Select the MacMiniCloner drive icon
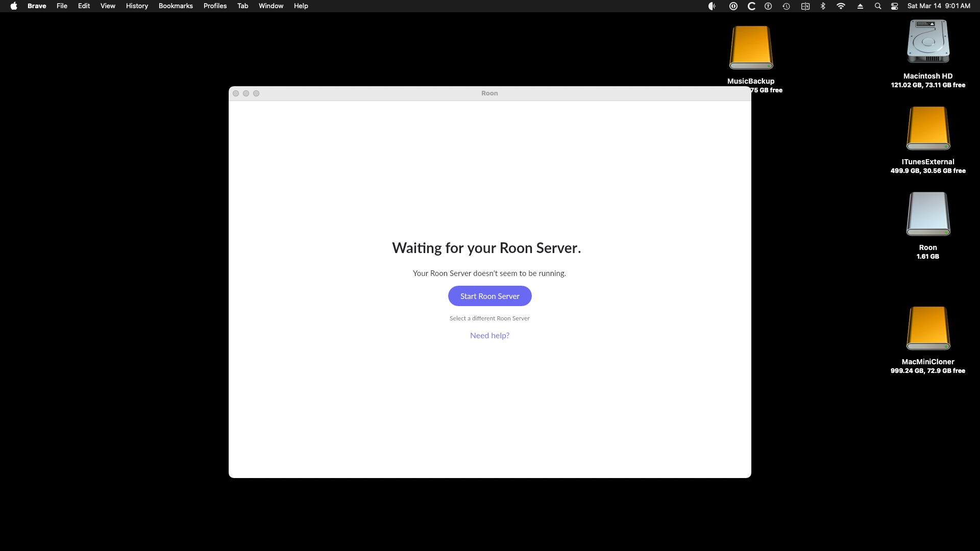Screen dimensions: 980x551 [928, 328]
